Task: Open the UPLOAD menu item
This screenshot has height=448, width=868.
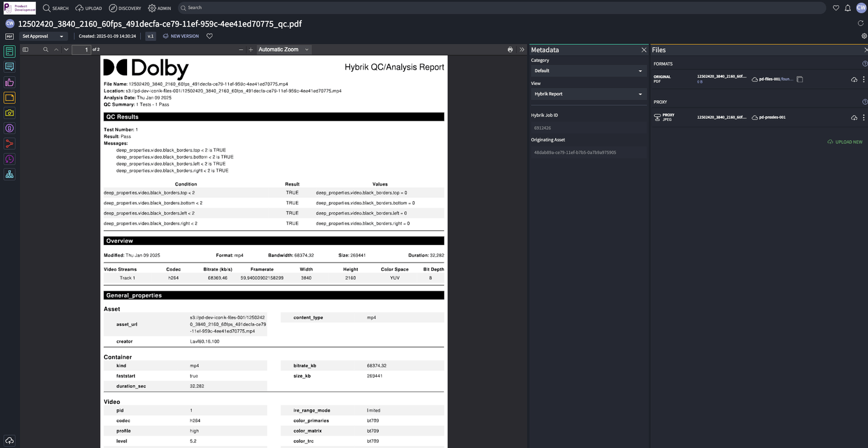Action: pos(89,8)
